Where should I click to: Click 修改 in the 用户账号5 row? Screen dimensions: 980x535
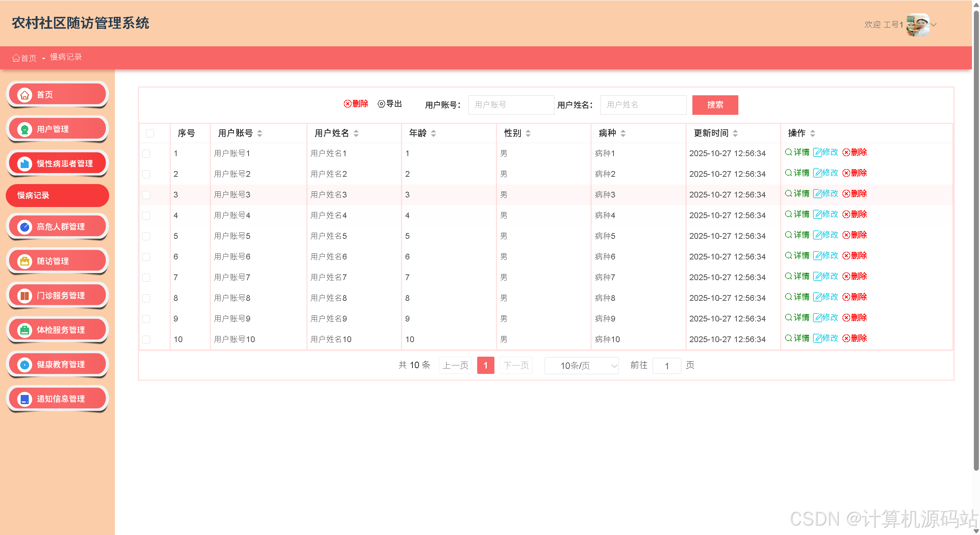coord(826,235)
